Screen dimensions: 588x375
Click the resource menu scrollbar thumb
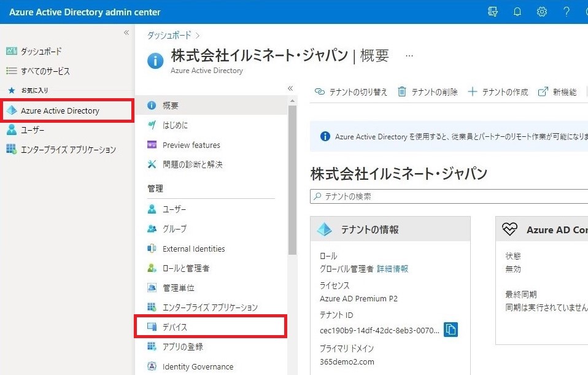tap(292, 180)
